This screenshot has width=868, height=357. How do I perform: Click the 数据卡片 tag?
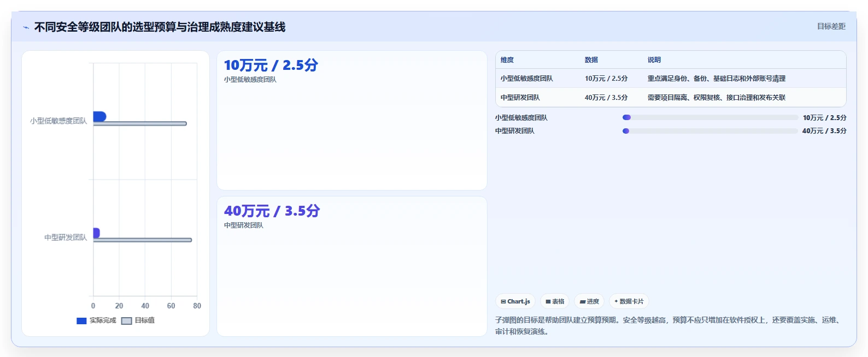(x=629, y=301)
